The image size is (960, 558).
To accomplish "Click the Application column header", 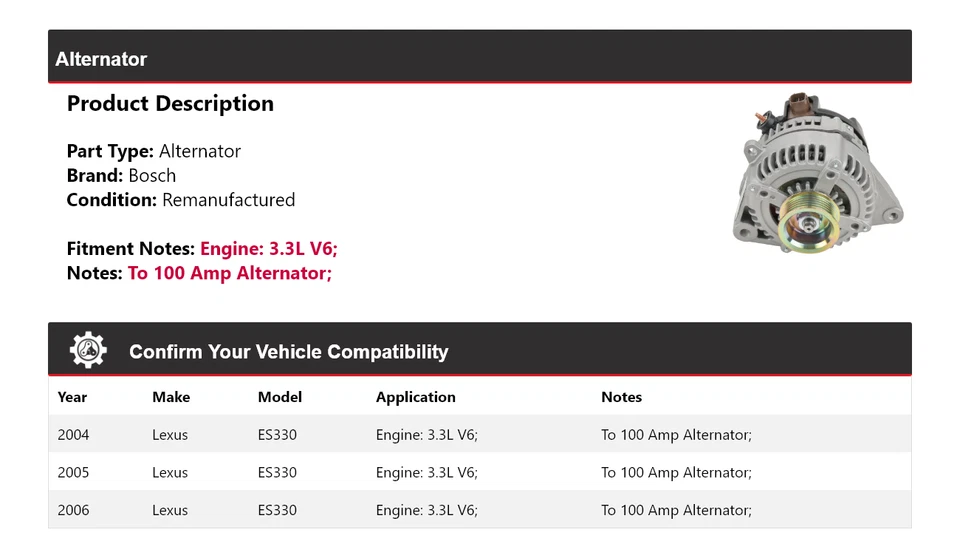I will 416,397.
